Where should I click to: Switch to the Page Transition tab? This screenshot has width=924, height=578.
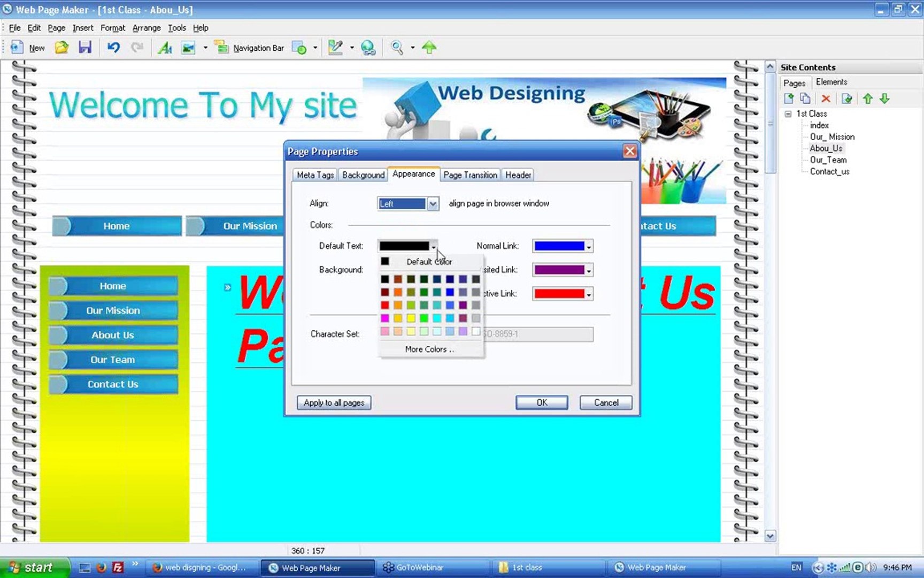click(471, 175)
